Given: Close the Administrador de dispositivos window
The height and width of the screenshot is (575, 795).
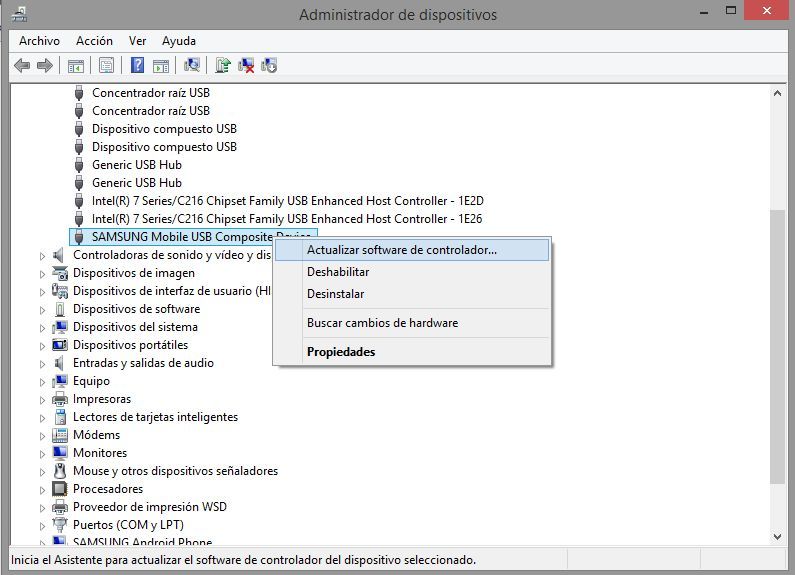Looking at the screenshot, I should point(767,11).
